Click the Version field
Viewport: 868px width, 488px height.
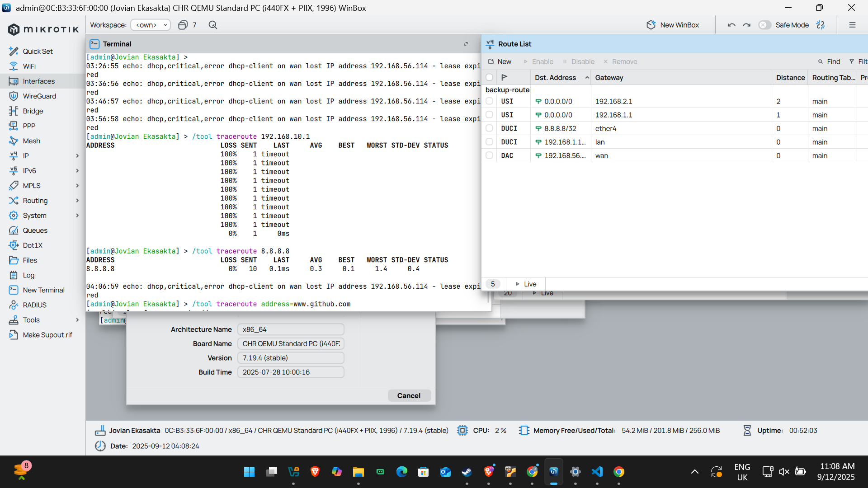pyautogui.click(x=291, y=358)
